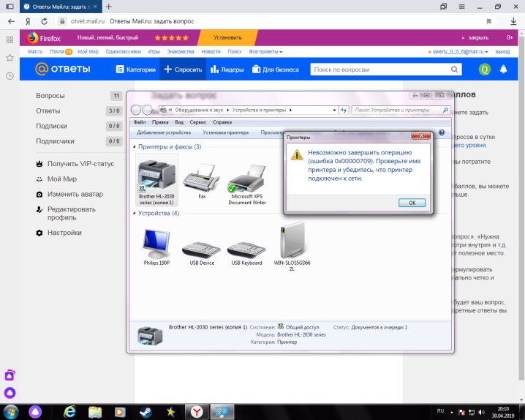
Task: Collapse the Устройства group
Action: click(x=135, y=213)
